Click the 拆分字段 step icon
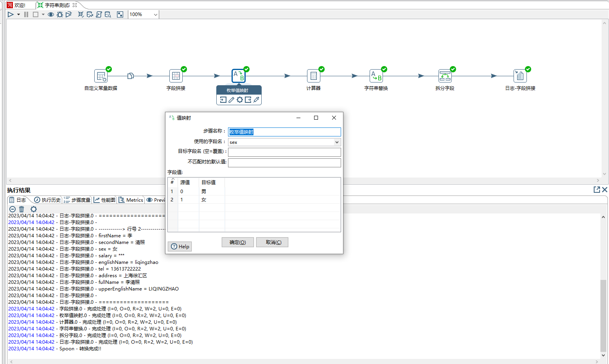This screenshot has height=364, width=609. tap(445, 76)
